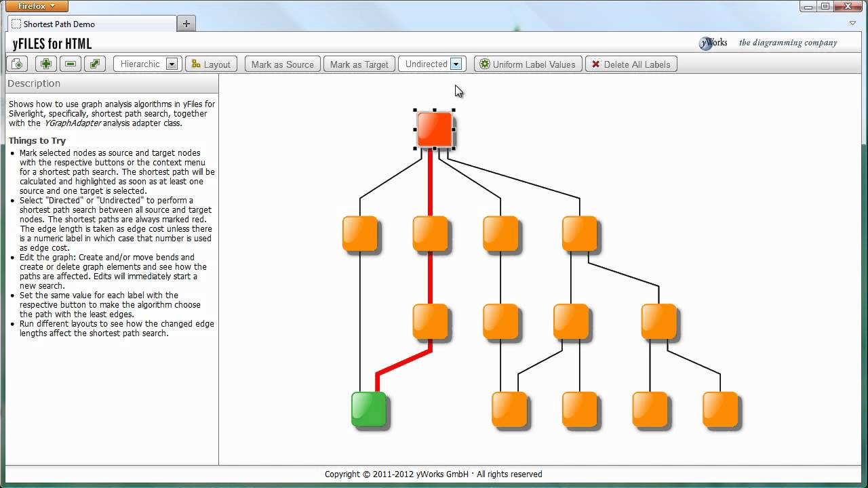Run the Layout button
868x488 pixels.
click(211, 64)
